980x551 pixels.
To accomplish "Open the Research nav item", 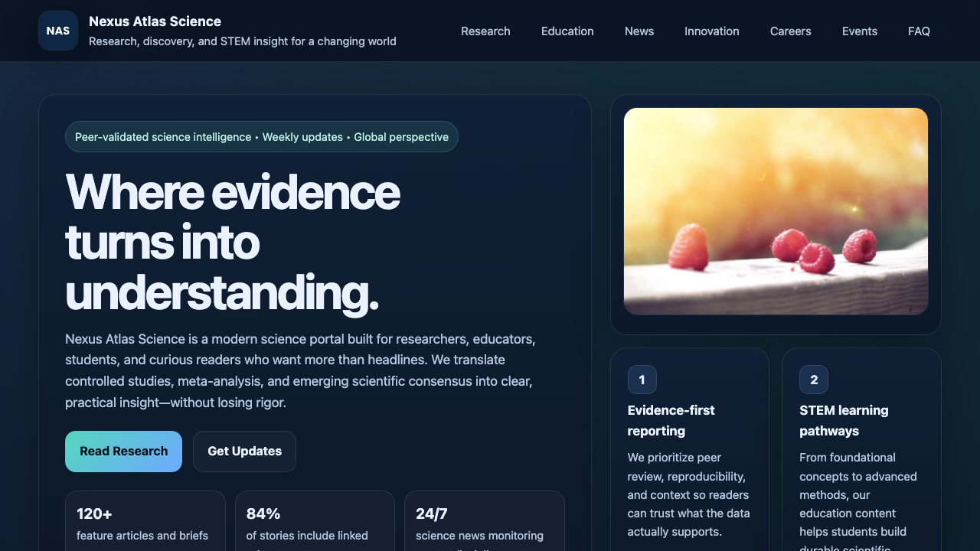I will [485, 31].
